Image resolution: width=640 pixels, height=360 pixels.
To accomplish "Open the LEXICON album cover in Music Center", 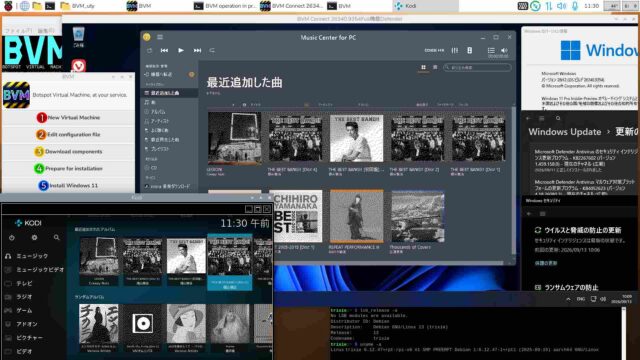I will point(234,138).
